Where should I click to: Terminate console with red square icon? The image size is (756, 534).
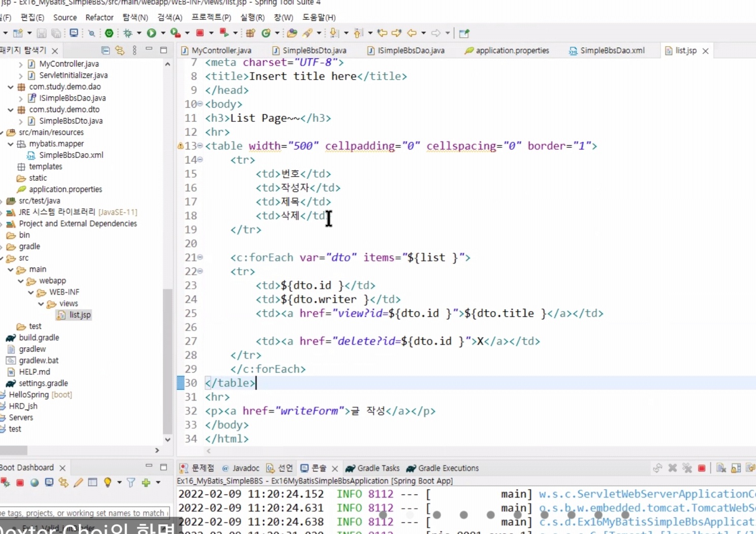tap(702, 468)
